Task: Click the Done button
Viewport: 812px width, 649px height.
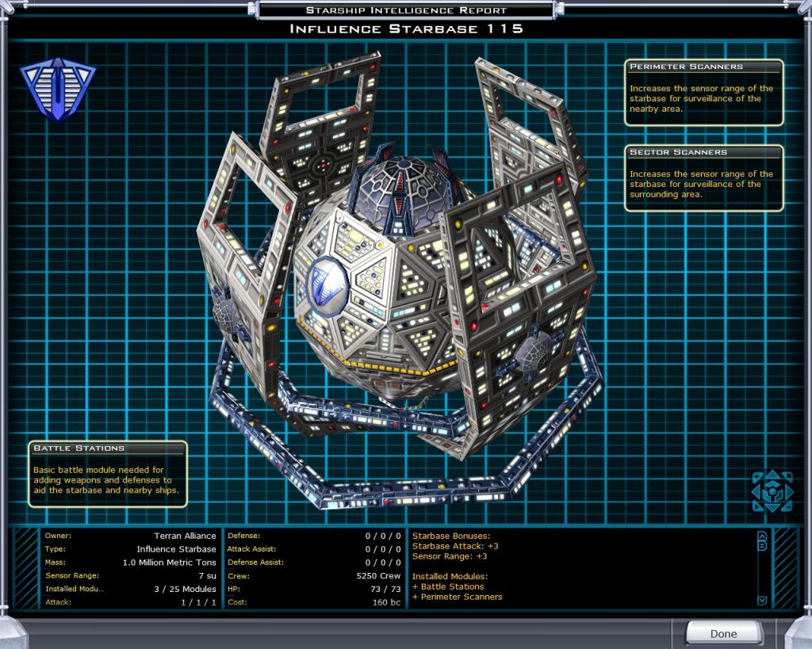Action: click(x=723, y=634)
